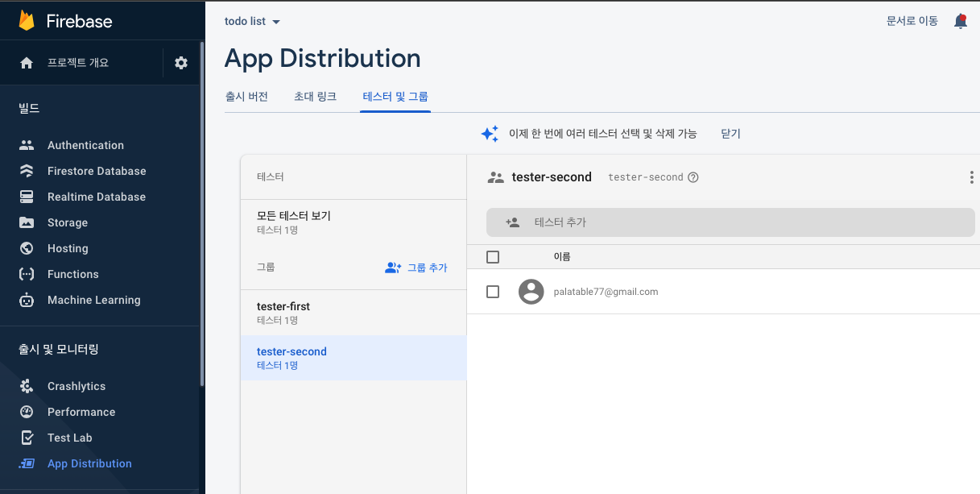Click the add-person icon in tester field

coord(512,222)
